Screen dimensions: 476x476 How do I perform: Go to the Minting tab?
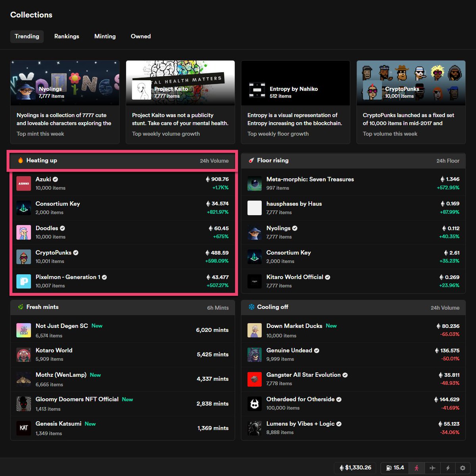[x=105, y=36]
